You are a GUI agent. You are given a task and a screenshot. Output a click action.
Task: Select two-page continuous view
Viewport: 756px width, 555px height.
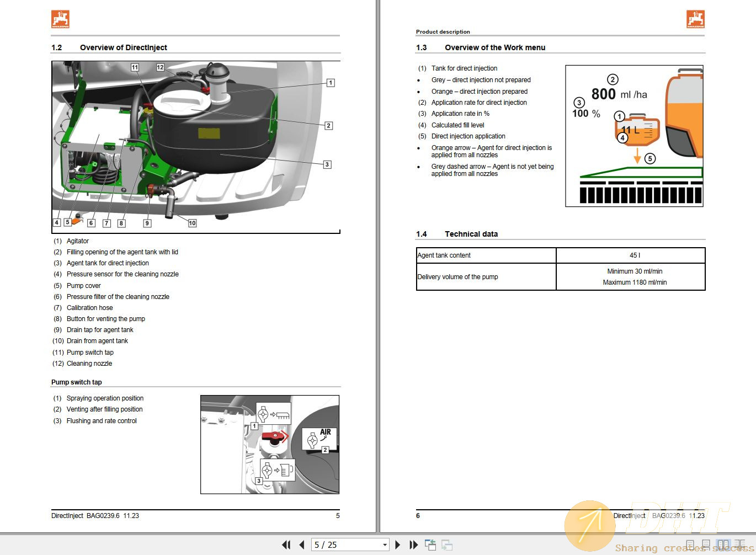pyautogui.click(x=739, y=545)
